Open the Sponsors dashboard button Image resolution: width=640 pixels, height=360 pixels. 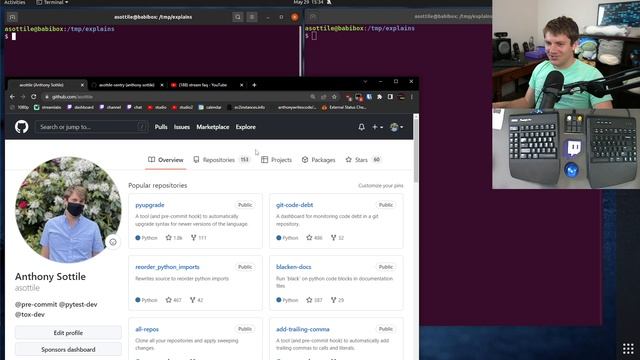[x=68, y=349]
